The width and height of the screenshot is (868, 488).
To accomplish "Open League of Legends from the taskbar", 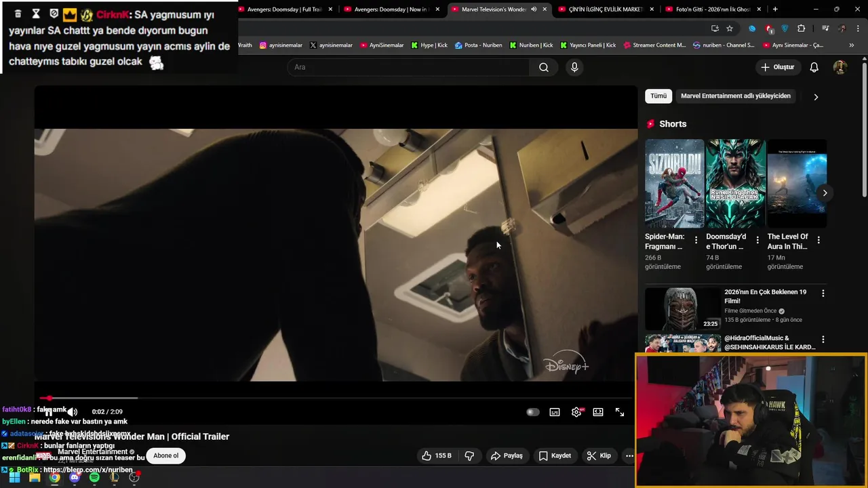I will (x=115, y=477).
